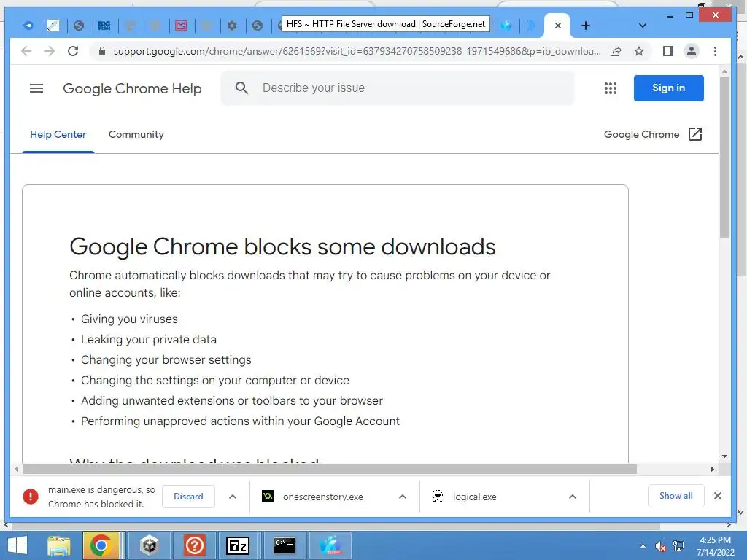Viewport: 747px width, 560px height.
Task: Go back to the previous page
Action: pyautogui.click(x=26, y=51)
